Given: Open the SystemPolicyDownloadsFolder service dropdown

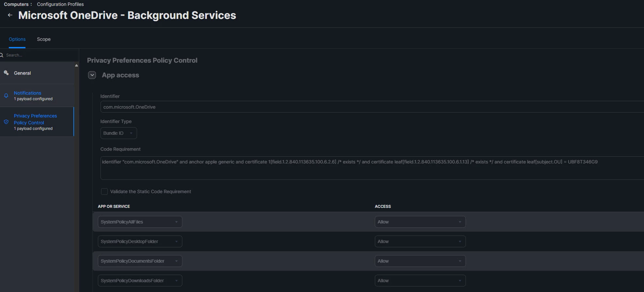Looking at the screenshot, I should pyautogui.click(x=140, y=281).
